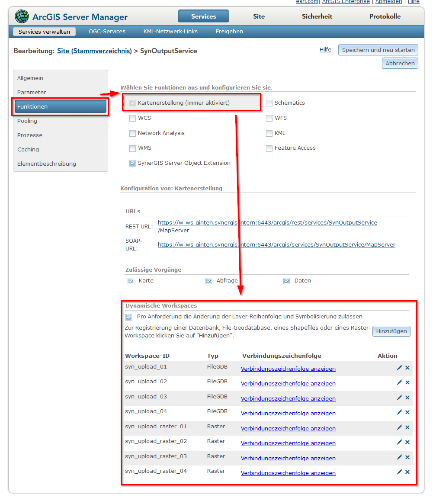Select Caching in the left sidebar

(x=28, y=149)
